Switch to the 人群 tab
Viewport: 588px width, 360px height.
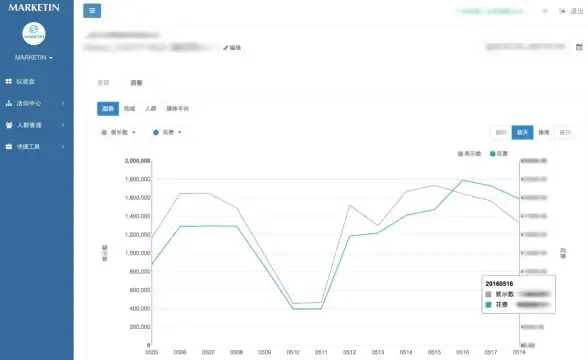(x=151, y=108)
